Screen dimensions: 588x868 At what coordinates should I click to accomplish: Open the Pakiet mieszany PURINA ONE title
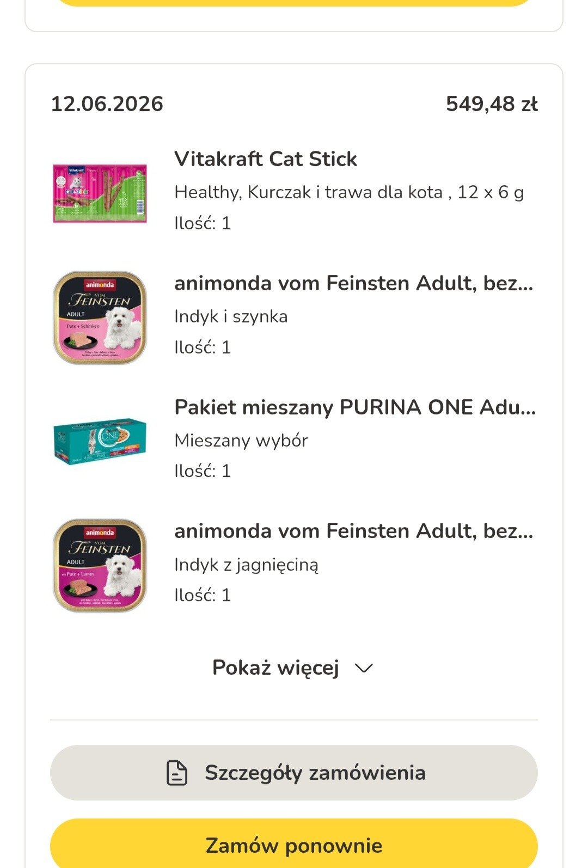coord(355,407)
